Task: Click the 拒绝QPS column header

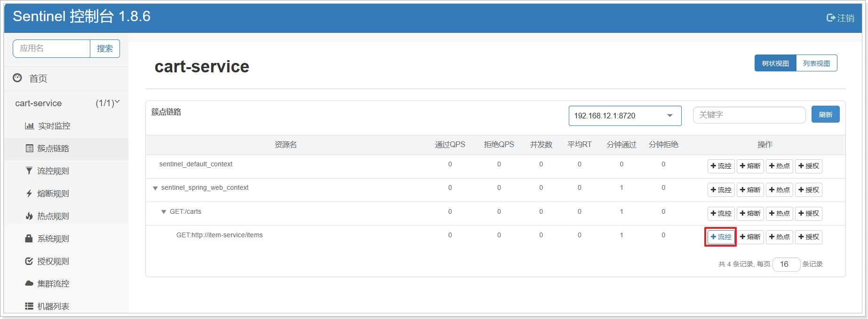Action: pos(499,145)
